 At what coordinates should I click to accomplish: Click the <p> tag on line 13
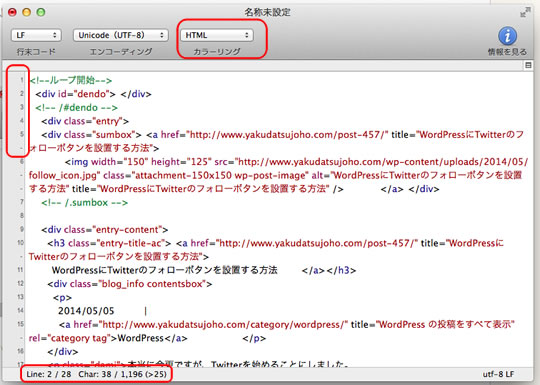pos(62,298)
